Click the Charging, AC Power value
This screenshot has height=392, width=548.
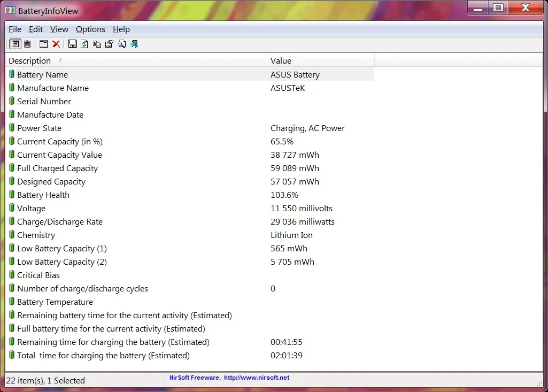pyautogui.click(x=307, y=128)
